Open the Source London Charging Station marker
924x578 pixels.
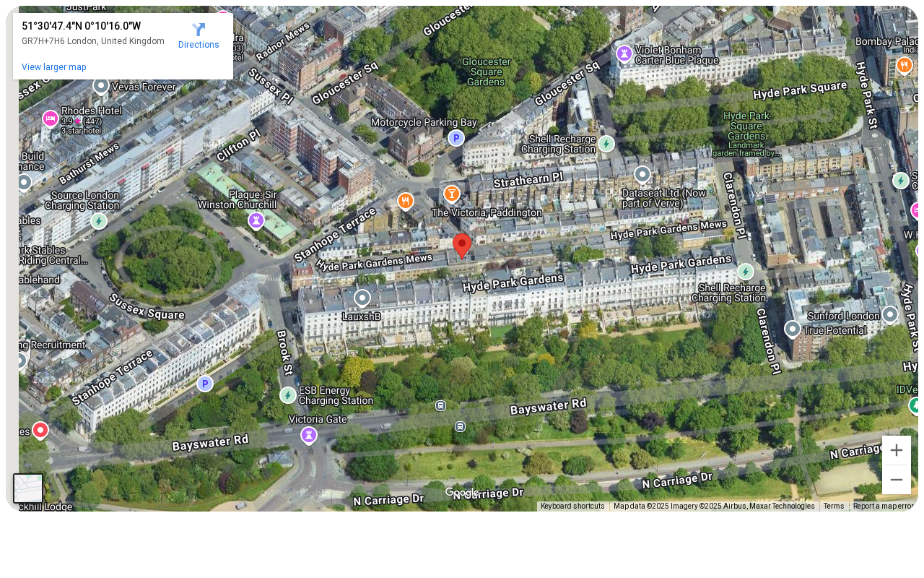pyautogui.click(x=99, y=221)
